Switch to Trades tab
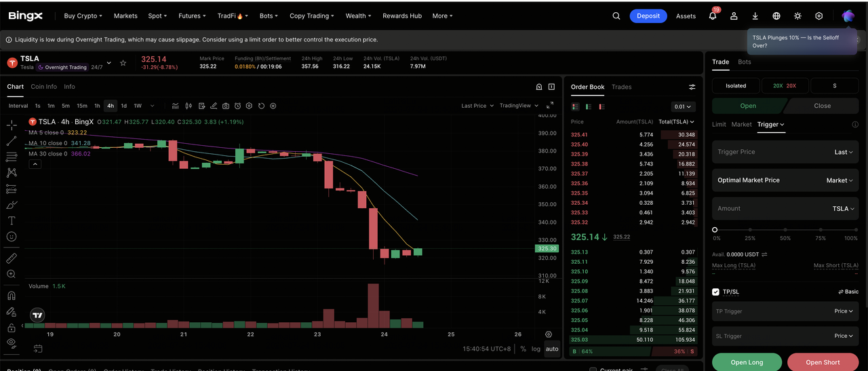 coord(621,87)
